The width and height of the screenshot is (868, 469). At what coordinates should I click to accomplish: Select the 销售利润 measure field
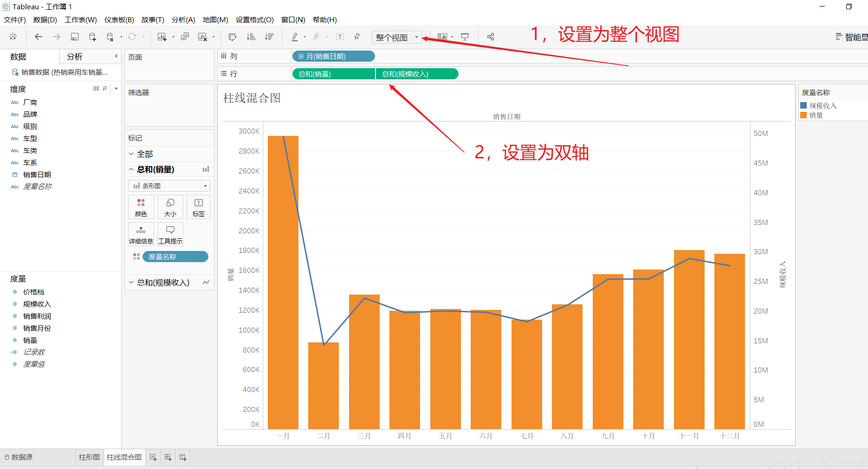click(x=37, y=316)
